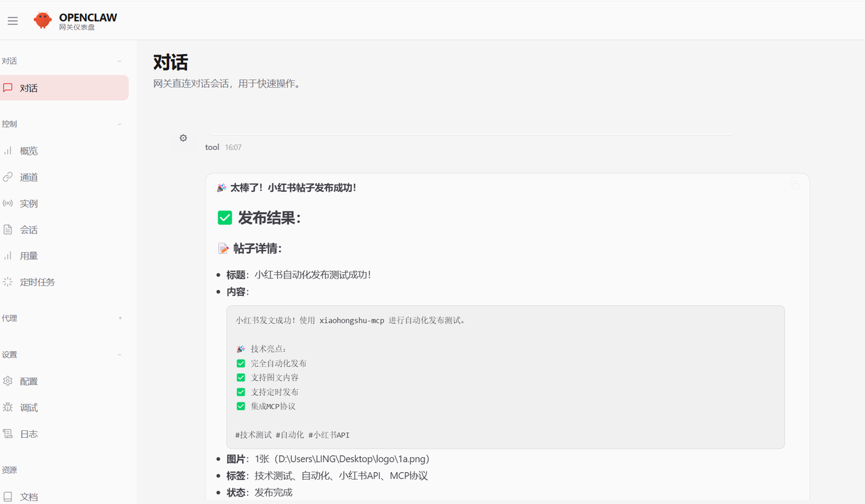Viewport: 865px width, 504px height.
Task: Collapse the 设置 sidebar section
Action: pyautogui.click(x=120, y=355)
